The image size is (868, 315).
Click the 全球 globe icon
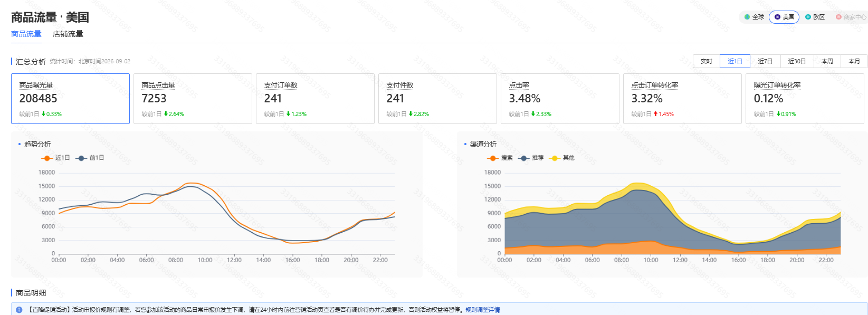click(x=747, y=17)
